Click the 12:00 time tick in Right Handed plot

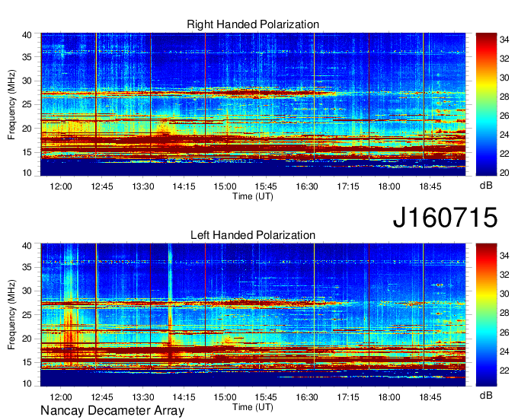61,186
